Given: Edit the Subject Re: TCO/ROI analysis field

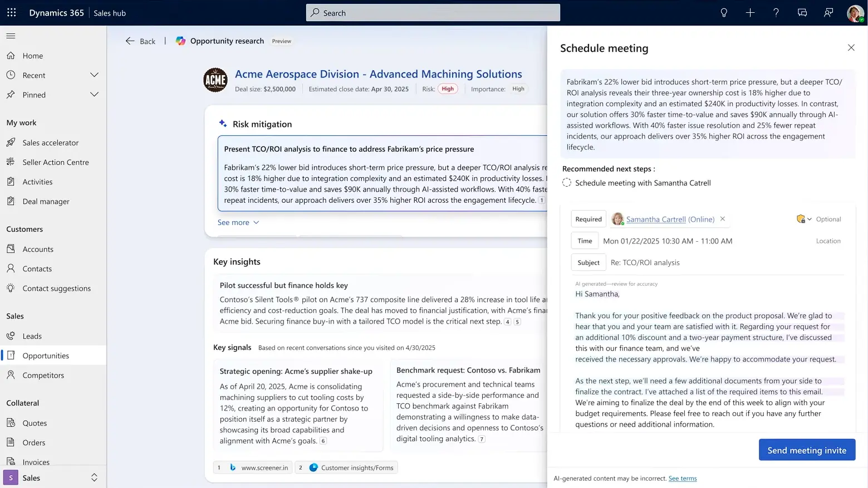Looking at the screenshot, I should (645, 262).
